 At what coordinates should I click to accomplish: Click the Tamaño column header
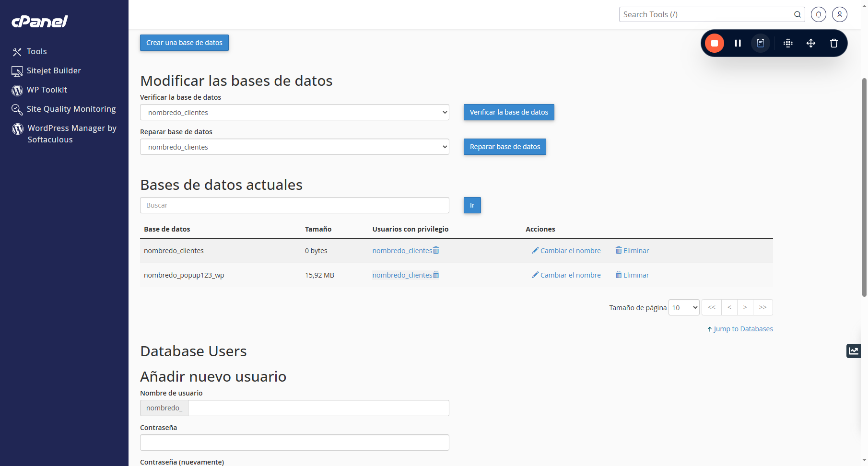click(318, 229)
